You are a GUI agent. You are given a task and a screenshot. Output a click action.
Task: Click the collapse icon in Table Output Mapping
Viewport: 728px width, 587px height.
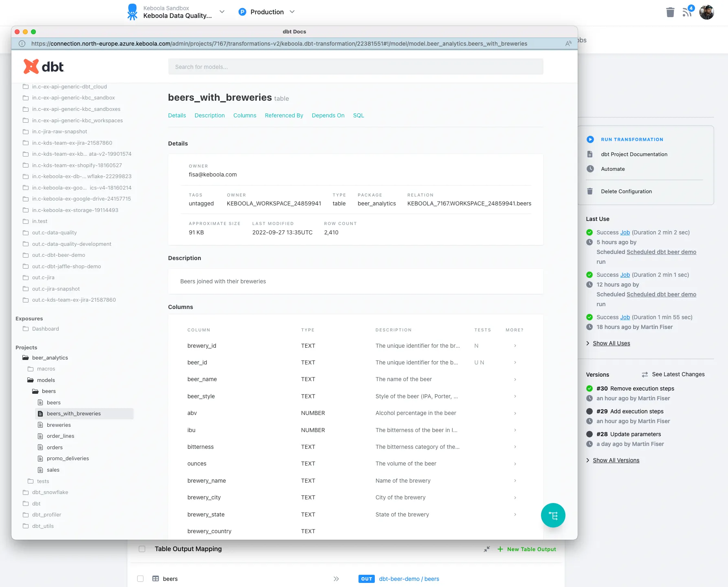[x=487, y=549]
